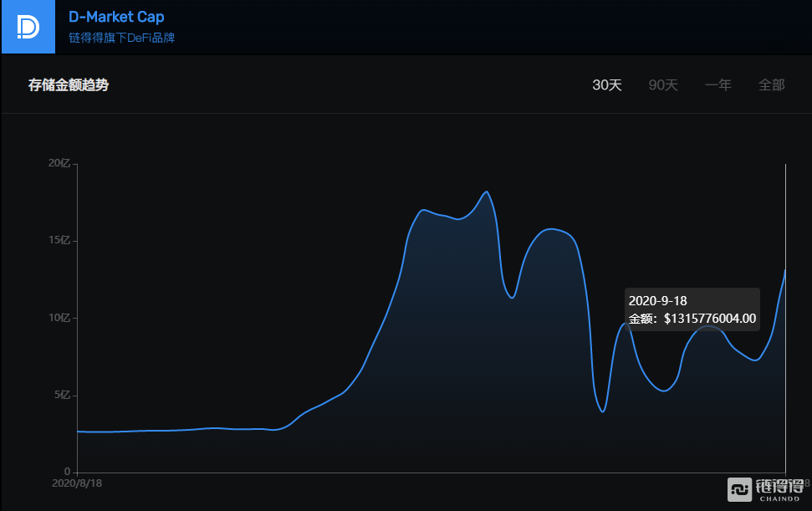Select the 30天 time range tab
The width and height of the screenshot is (812, 511).
click(x=607, y=85)
